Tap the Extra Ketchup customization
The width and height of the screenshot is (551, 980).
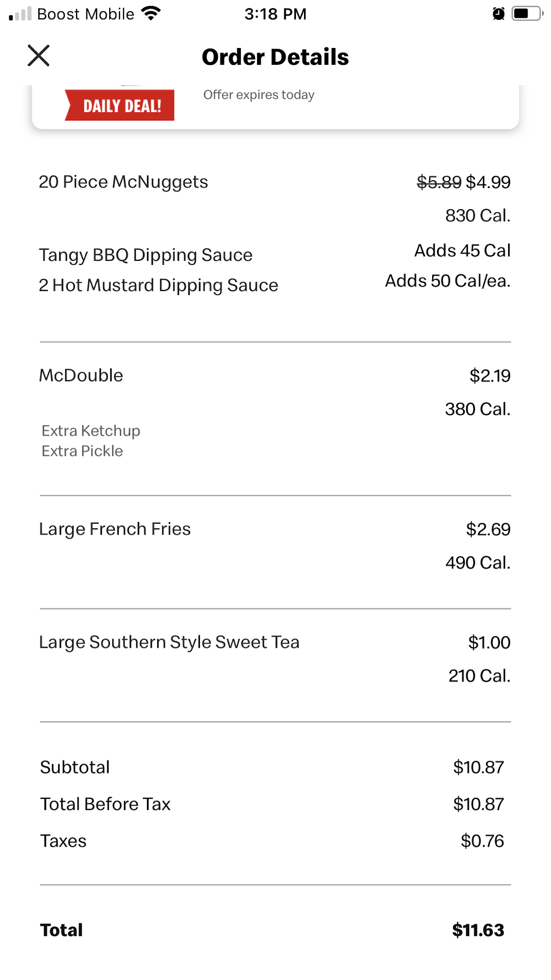pos(91,431)
